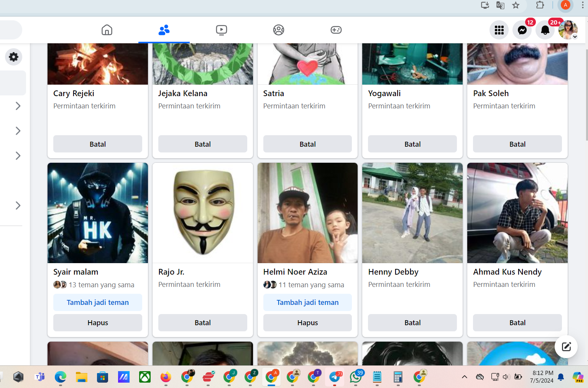Open Microsoft Store from the taskbar
The image size is (588, 388).
click(x=102, y=377)
